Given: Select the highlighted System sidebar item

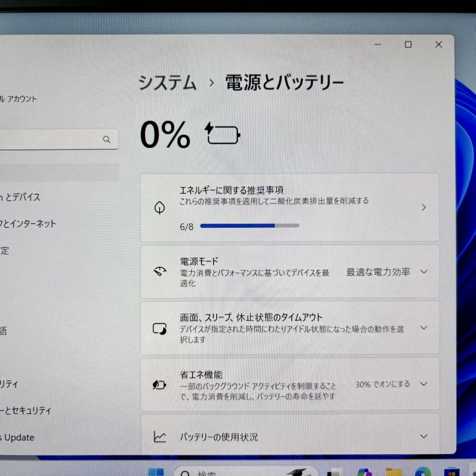Looking at the screenshot, I should coord(59,172).
